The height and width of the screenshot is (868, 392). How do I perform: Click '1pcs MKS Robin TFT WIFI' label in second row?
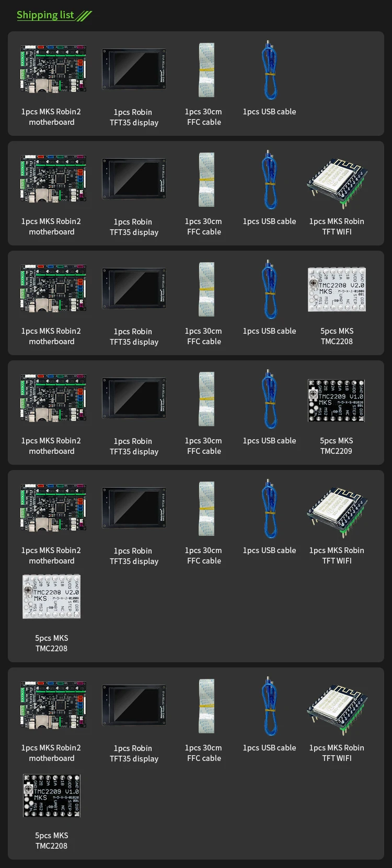[x=337, y=226]
